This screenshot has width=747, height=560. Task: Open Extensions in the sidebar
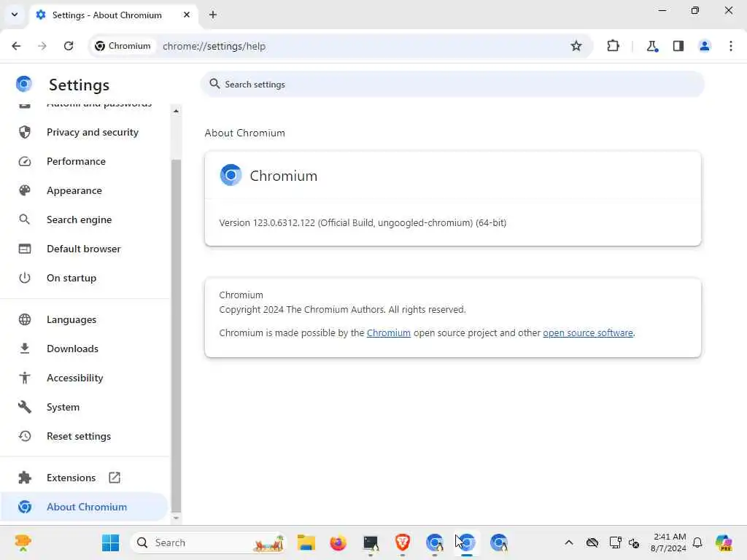[85, 478]
